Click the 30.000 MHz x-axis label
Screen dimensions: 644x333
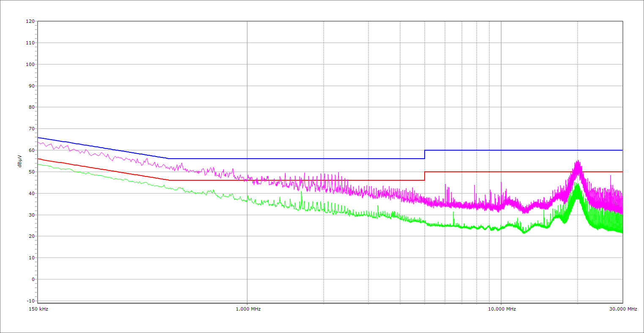(x=623, y=309)
